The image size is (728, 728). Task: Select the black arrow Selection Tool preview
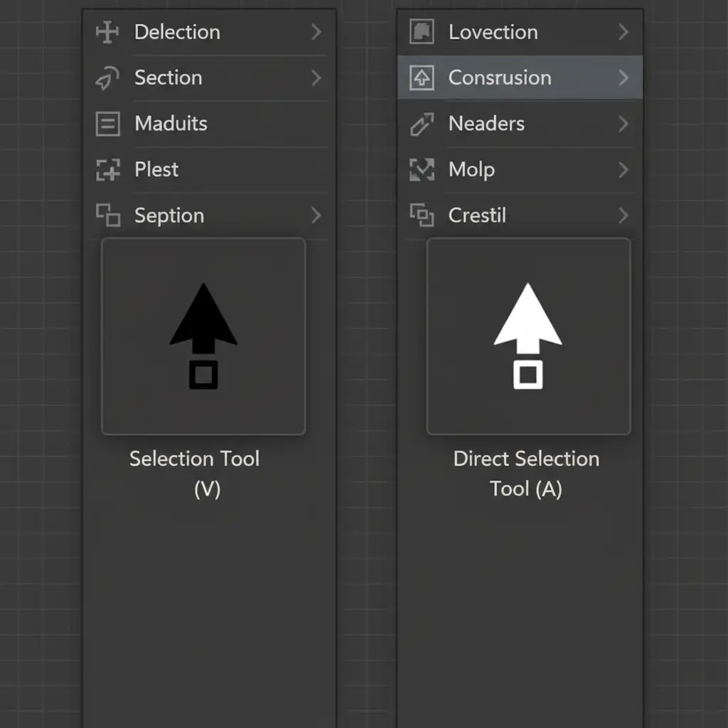tap(203, 336)
